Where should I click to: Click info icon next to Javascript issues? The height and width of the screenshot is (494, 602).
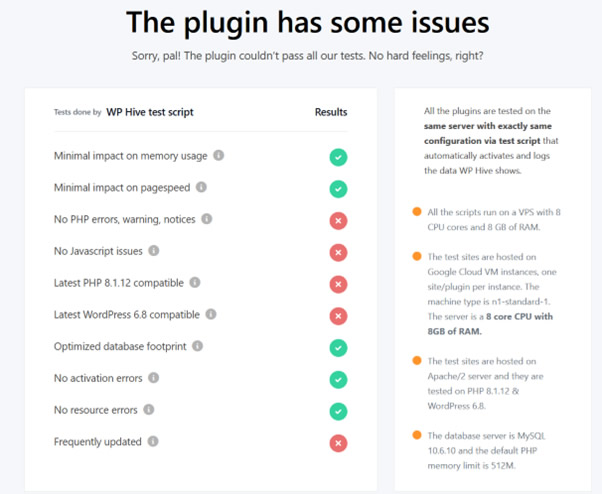coord(154,251)
